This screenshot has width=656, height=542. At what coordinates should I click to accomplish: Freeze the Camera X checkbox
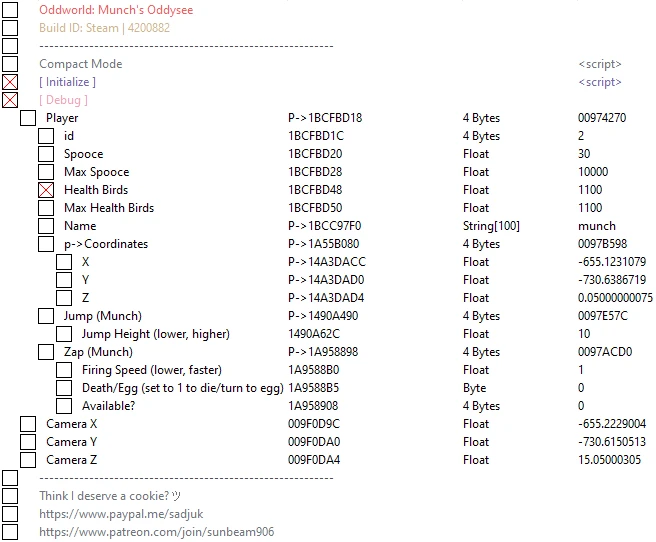pyautogui.click(x=28, y=424)
